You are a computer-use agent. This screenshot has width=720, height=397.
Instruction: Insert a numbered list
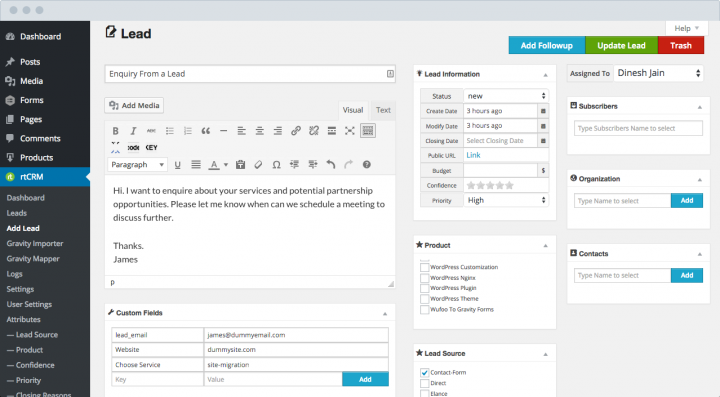click(187, 131)
